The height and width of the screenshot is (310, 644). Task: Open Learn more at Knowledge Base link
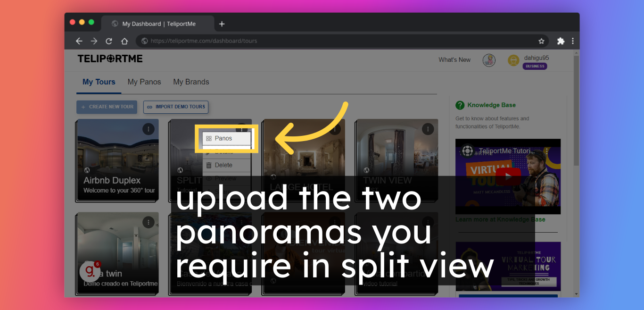[x=500, y=219]
